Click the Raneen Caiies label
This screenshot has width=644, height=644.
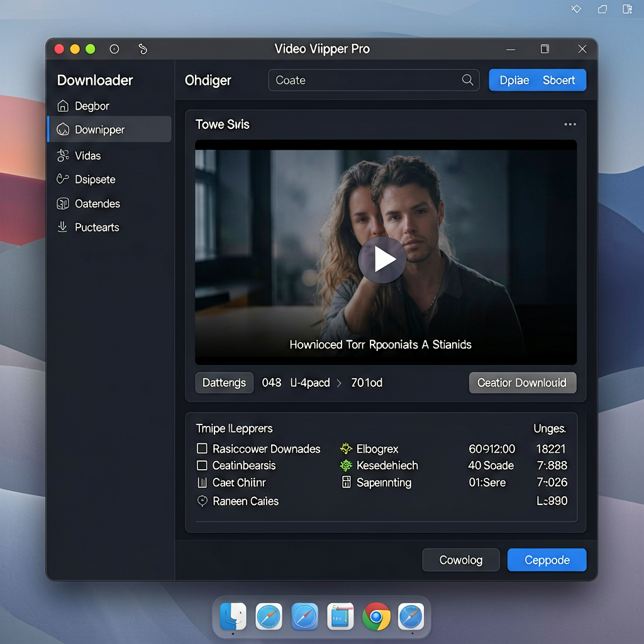(x=246, y=501)
